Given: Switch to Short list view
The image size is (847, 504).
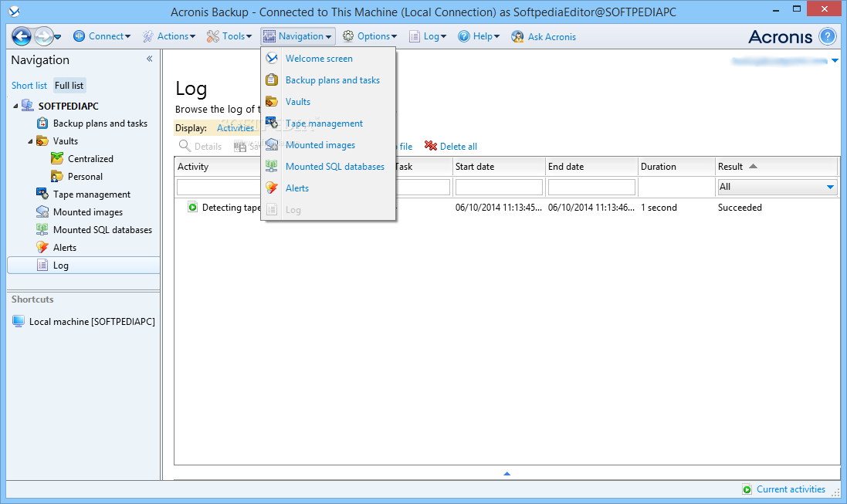Looking at the screenshot, I should (x=29, y=86).
